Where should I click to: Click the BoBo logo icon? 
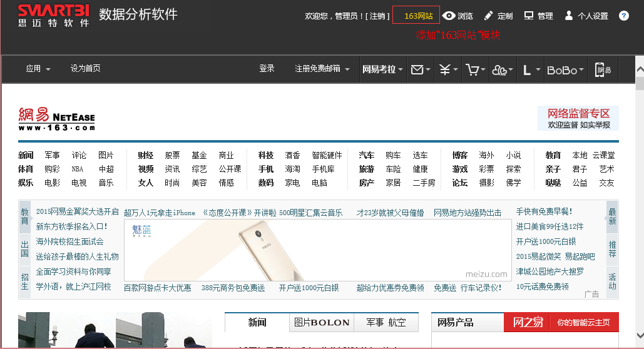coord(562,70)
